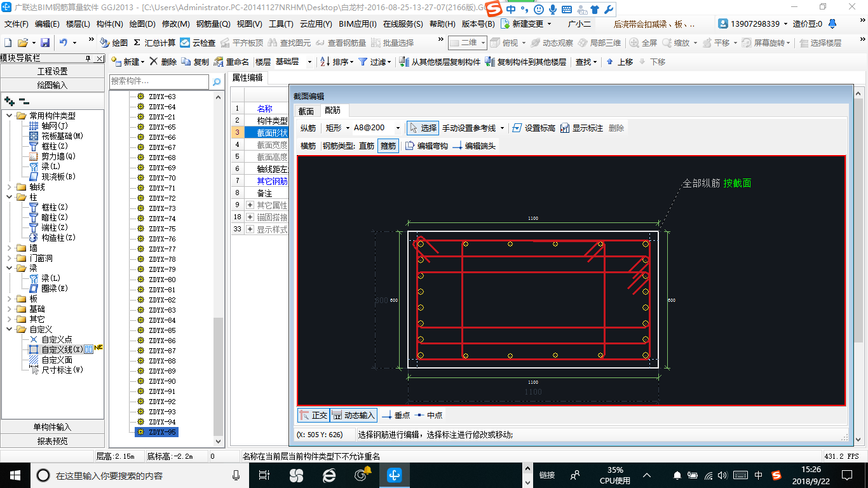Toggle 中点 midpoint snap
868x488 pixels.
click(429, 415)
